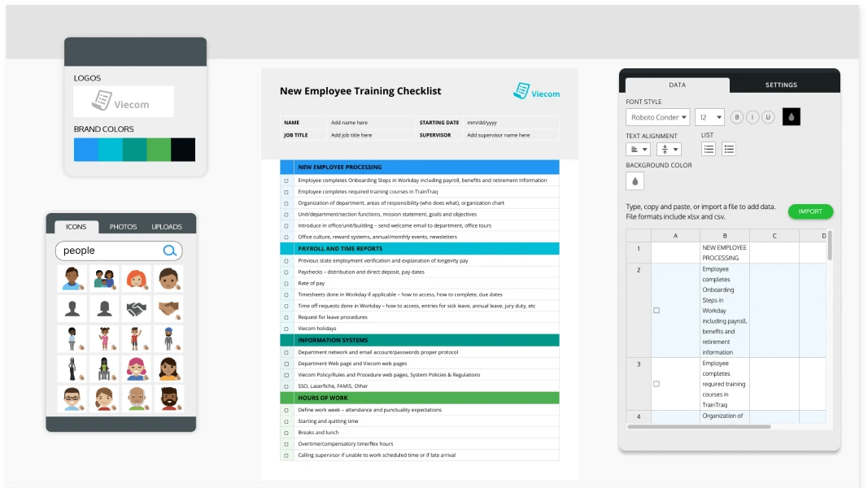This screenshot has height=488, width=868.
Task: Open the Photos tab
Action: click(x=123, y=227)
